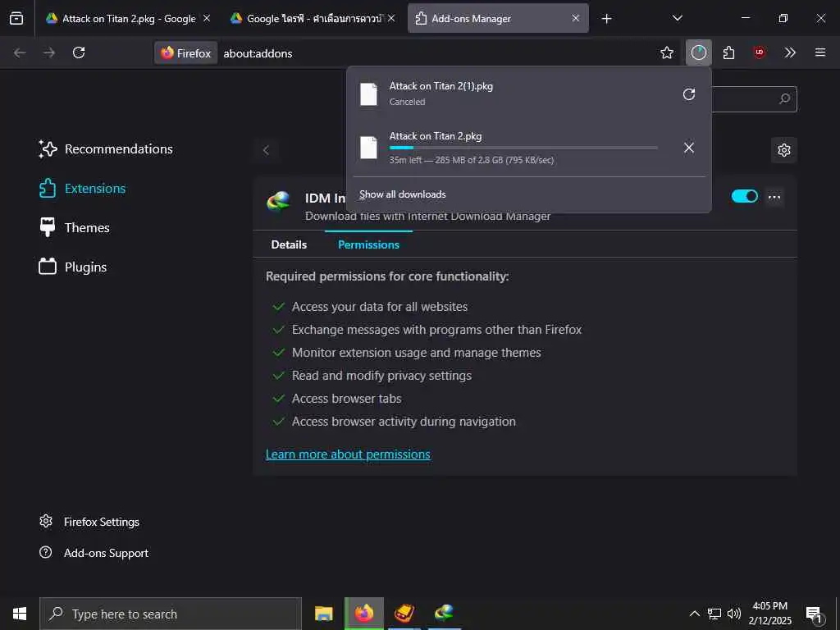Click 'Read and modify privacy settings' permission

[381, 376]
